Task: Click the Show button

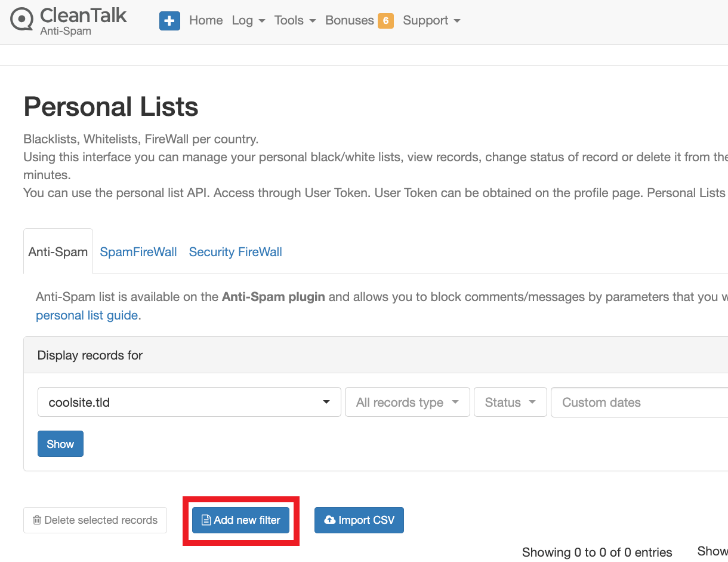Action: tap(60, 444)
